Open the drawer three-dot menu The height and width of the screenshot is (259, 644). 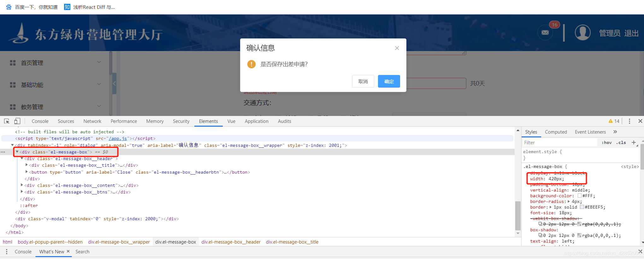point(7,251)
